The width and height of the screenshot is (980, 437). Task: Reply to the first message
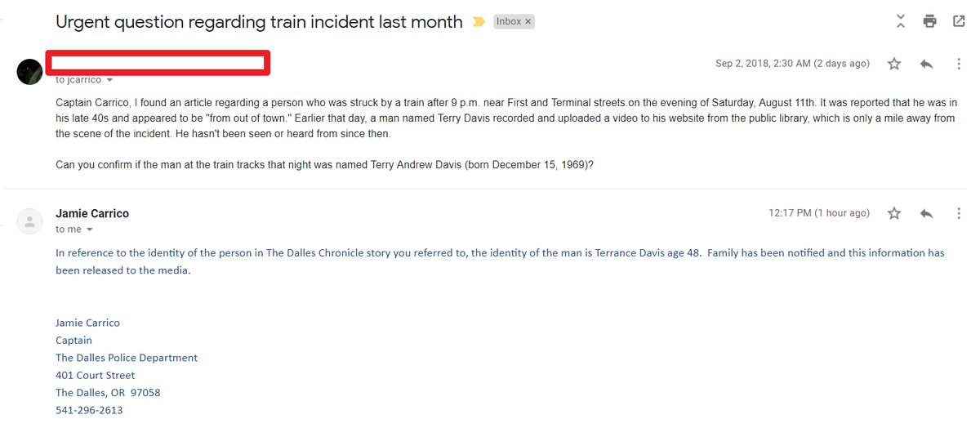click(926, 64)
